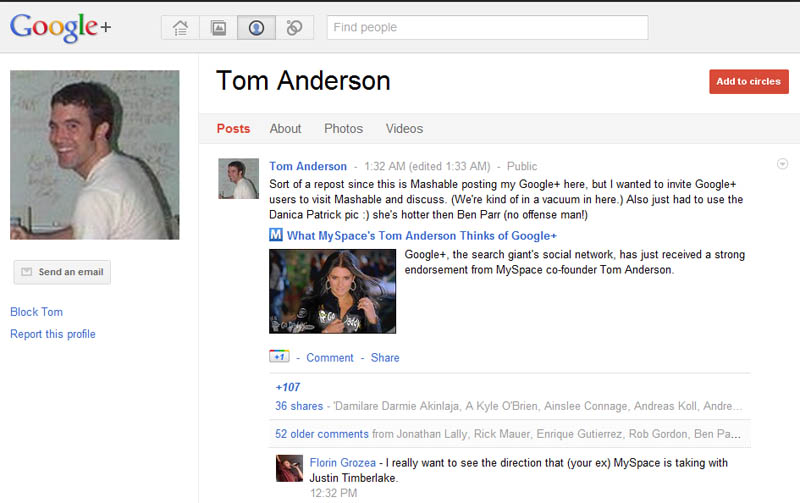Screen dimensions: 800x503
Task: Open the Danica Patrick article thumbnail
Action: click(332, 291)
